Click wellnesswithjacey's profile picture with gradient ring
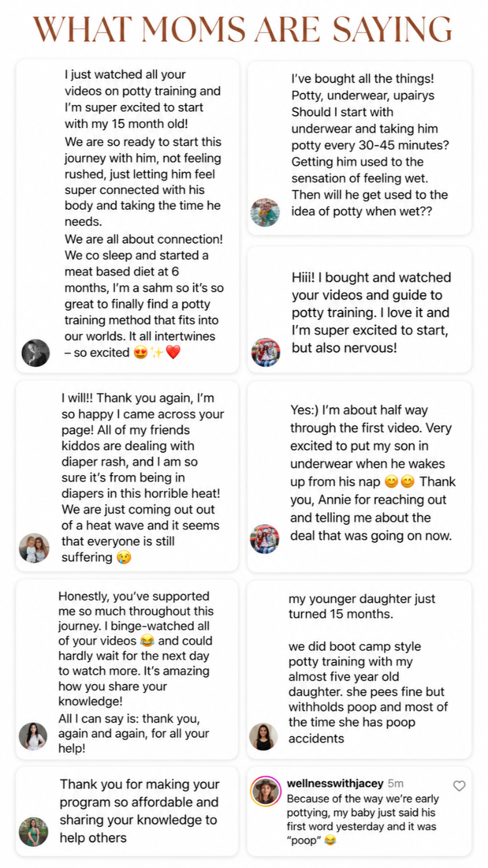This screenshot has width=488, height=868. click(x=266, y=791)
